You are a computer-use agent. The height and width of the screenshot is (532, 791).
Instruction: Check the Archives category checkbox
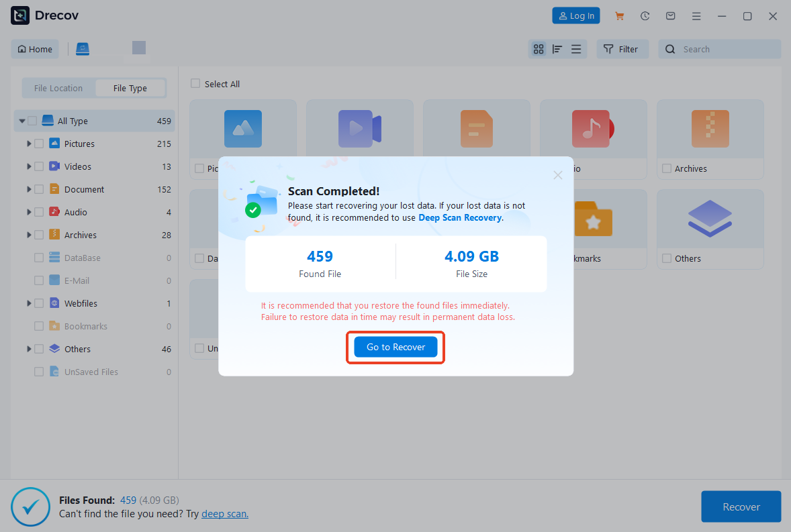coord(39,235)
